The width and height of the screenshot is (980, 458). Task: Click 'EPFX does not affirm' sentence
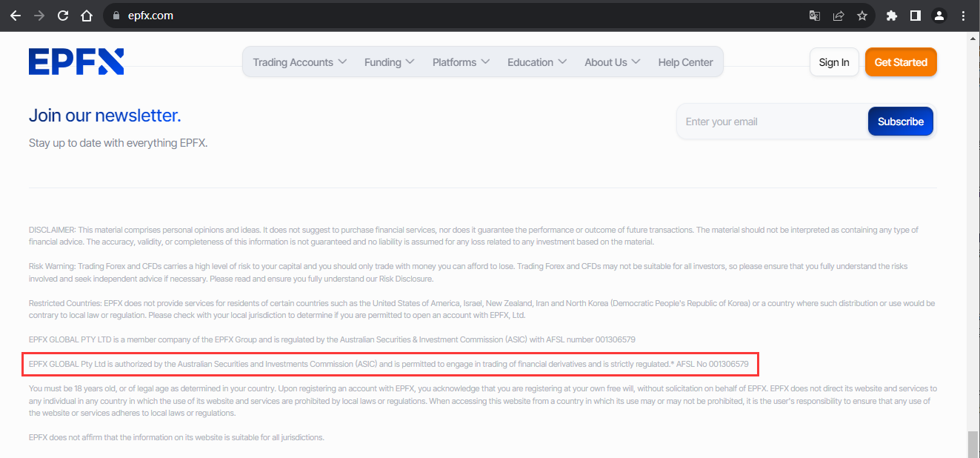pos(176,438)
